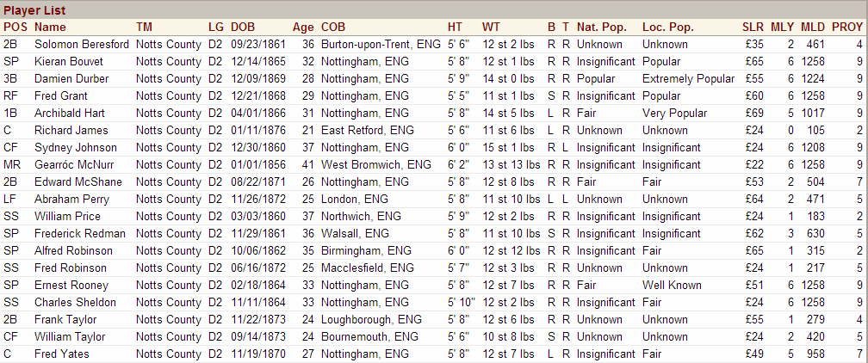Click MLD value 958
868x363 pixels.
pos(815,354)
